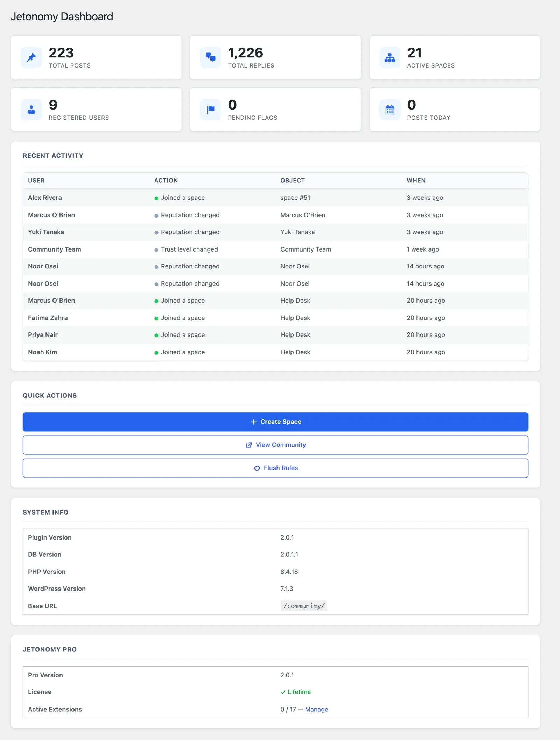Viewport: 560px width, 740px height.
Task: Click '1 week ago' in the When column
Action: 423,249
